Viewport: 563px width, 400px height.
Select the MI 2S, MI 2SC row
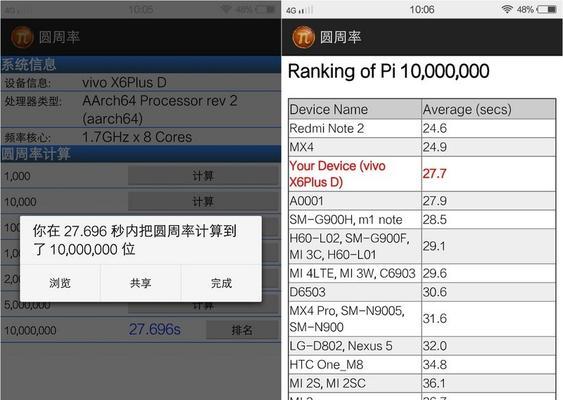pyautogui.click(x=422, y=383)
